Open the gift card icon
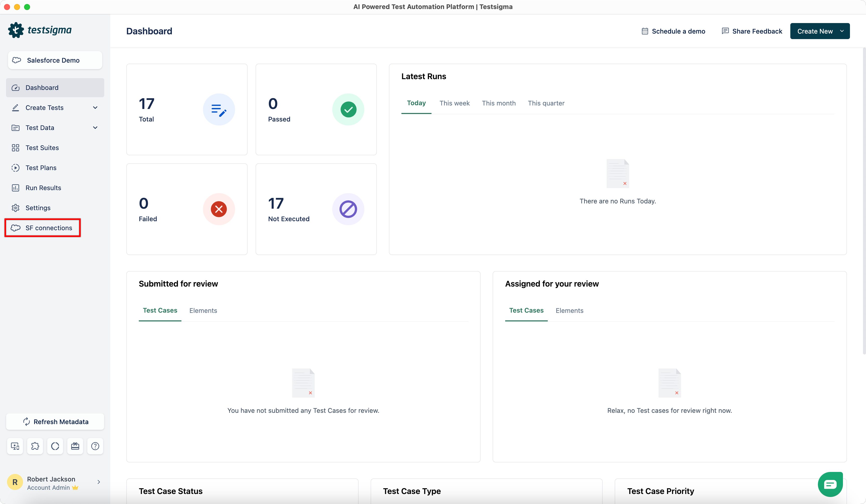 75,446
